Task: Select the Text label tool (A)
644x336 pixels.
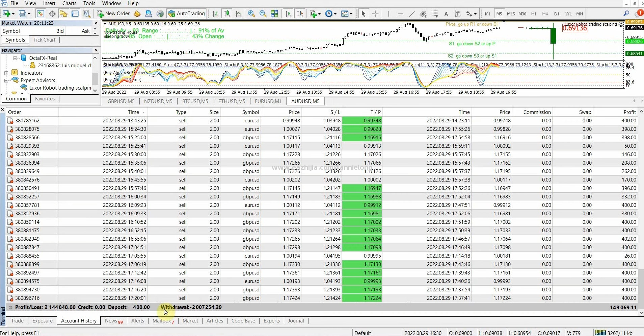Action: pyautogui.click(x=446, y=14)
